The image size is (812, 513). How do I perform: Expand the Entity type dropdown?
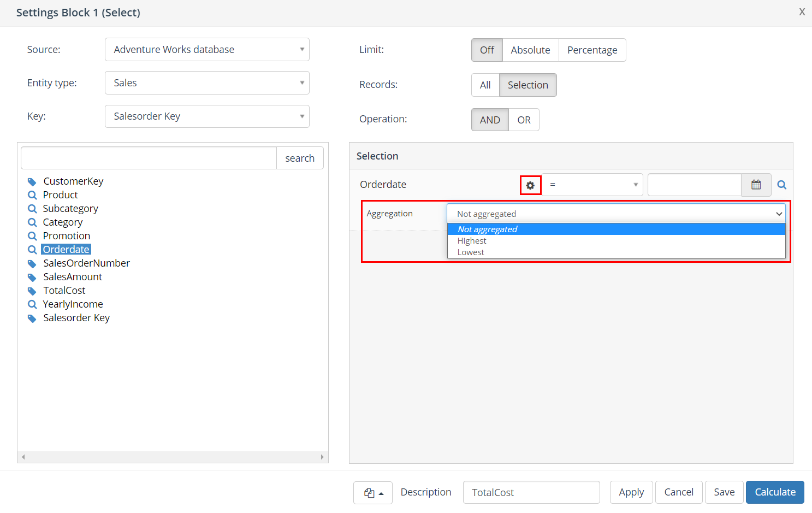(x=207, y=83)
